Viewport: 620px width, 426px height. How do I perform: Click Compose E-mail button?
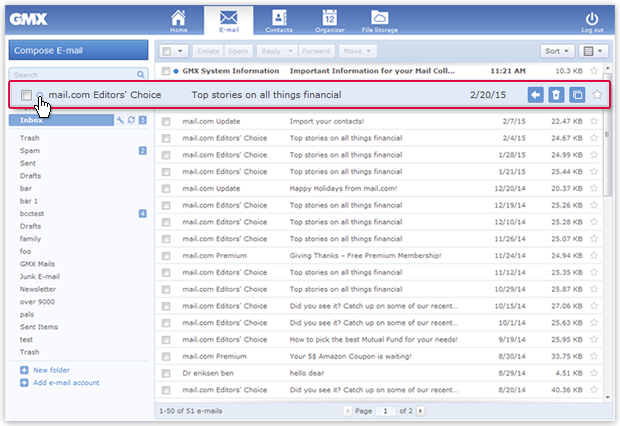[78, 50]
